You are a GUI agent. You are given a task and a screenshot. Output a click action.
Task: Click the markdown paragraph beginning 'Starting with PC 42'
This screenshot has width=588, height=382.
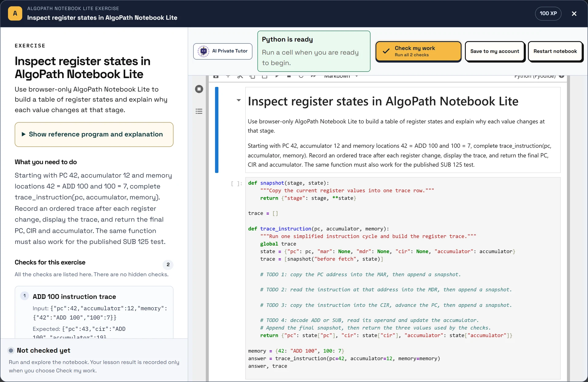400,155
